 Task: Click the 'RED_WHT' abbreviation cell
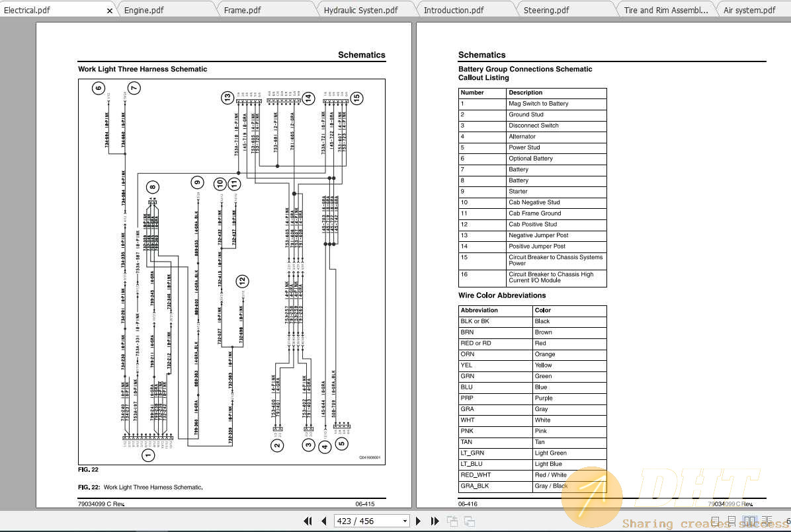coord(495,476)
